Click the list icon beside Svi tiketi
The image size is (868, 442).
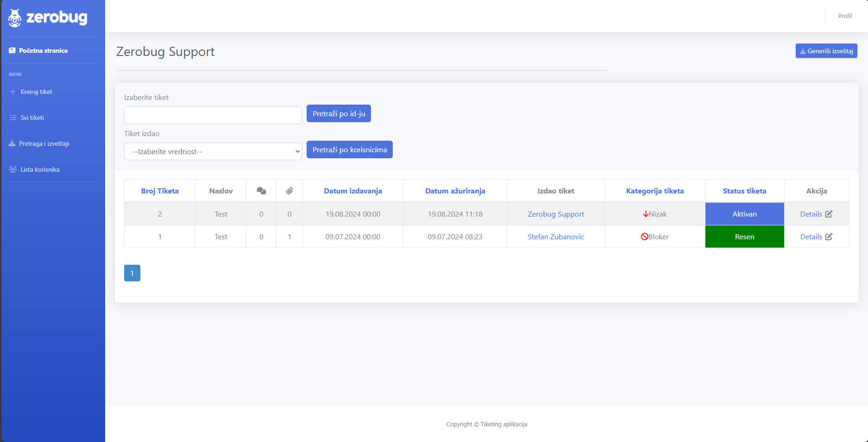(13, 118)
